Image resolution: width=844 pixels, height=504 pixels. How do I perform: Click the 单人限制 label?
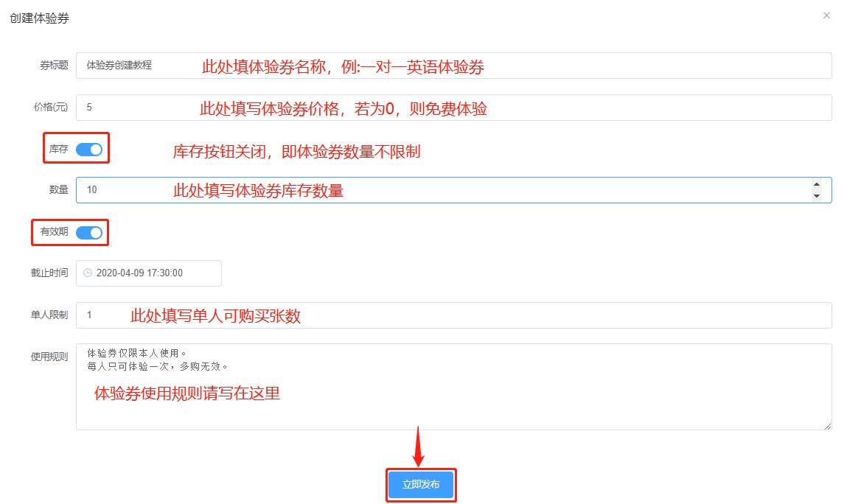(49, 315)
